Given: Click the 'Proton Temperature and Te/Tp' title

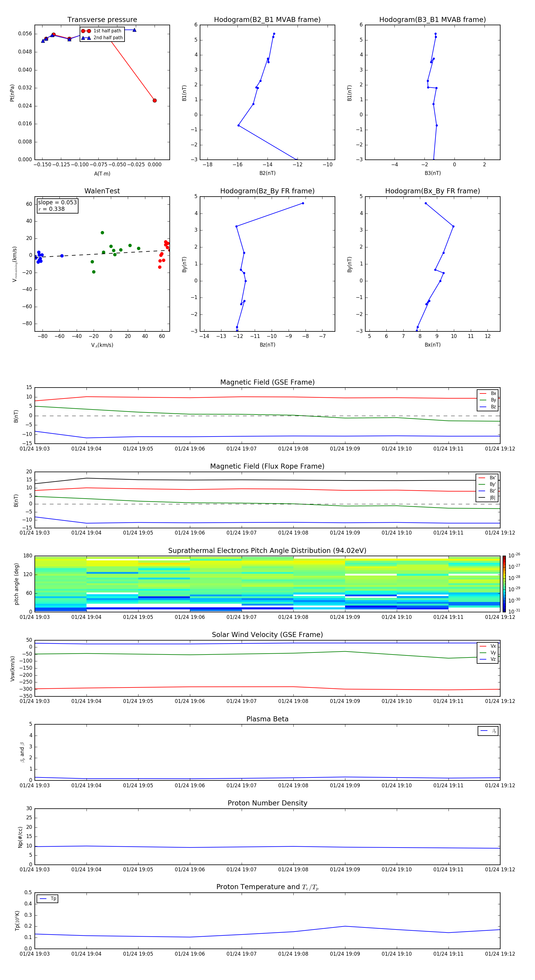Looking at the screenshot, I should [267, 887].
